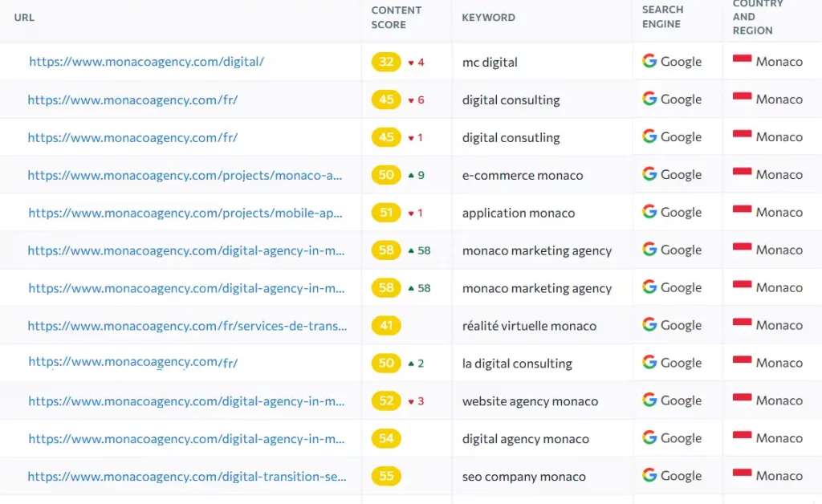Click the content score badge 52
The width and height of the screenshot is (822, 504).
[386, 401]
